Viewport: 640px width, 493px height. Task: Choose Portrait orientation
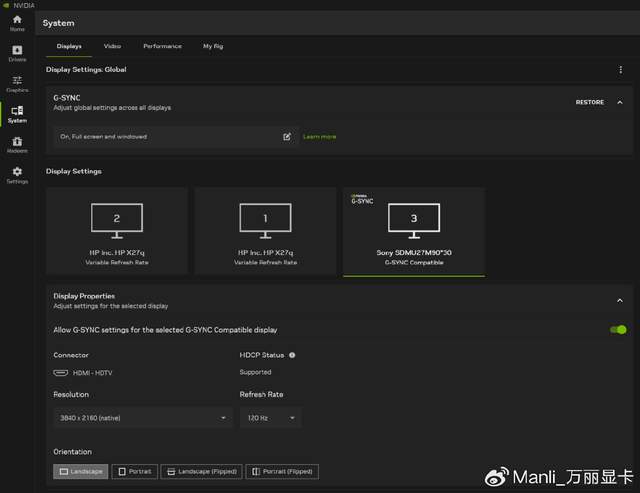(x=134, y=471)
